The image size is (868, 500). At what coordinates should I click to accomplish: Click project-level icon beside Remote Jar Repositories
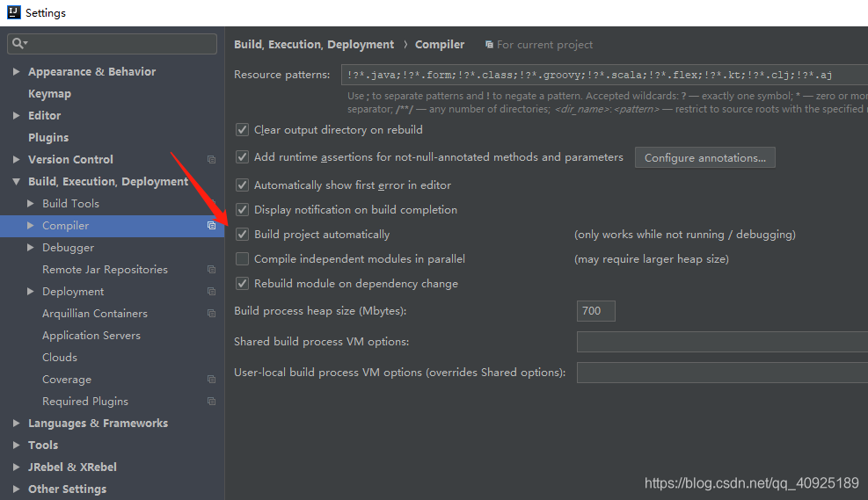pyautogui.click(x=211, y=270)
